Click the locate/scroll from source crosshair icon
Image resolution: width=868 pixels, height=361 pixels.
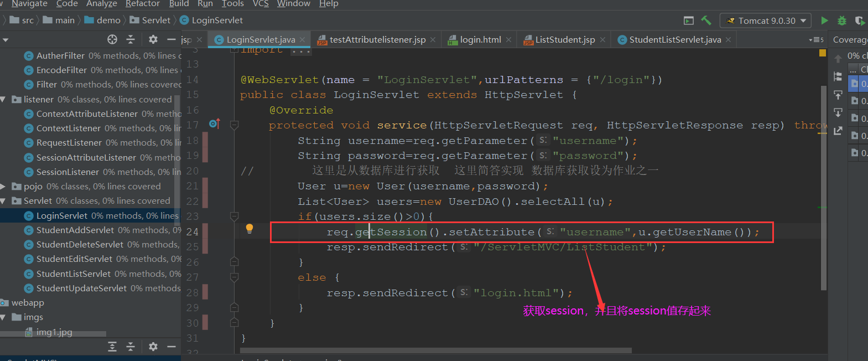coord(112,39)
